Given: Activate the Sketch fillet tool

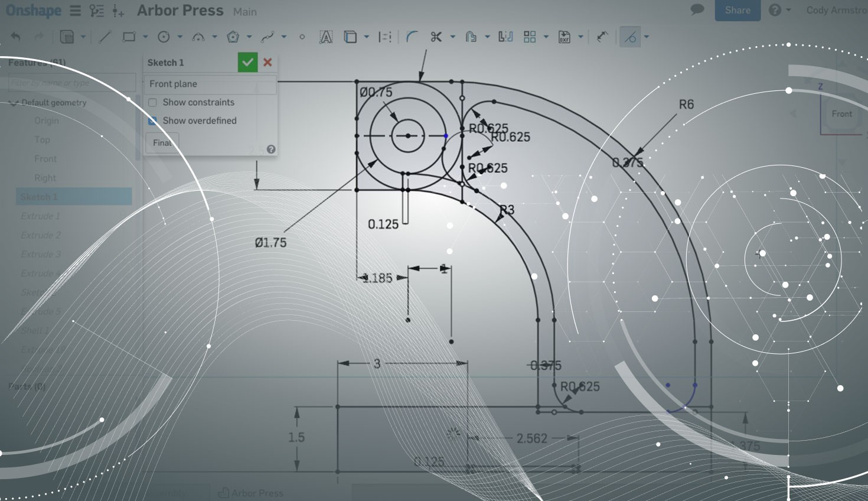Looking at the screenshot, I should [x=412, y=37].
